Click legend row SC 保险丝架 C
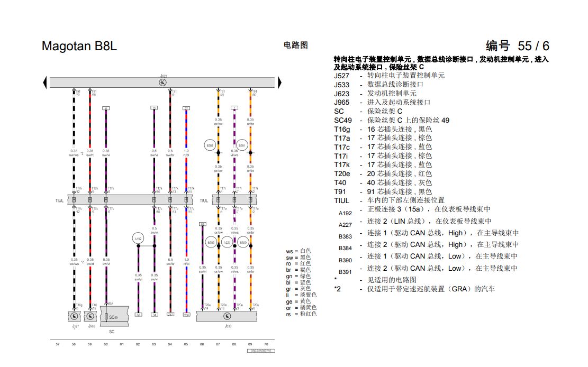 (x=368, y=112)
